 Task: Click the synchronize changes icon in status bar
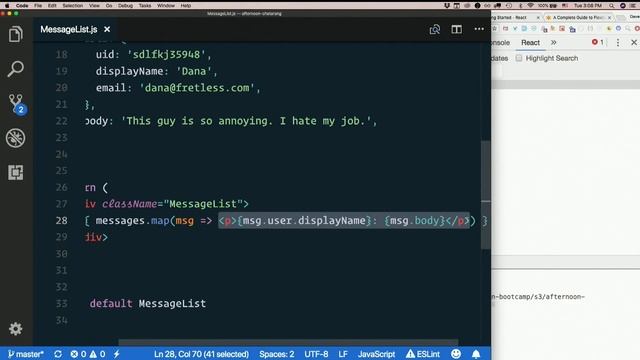point(58,354)
